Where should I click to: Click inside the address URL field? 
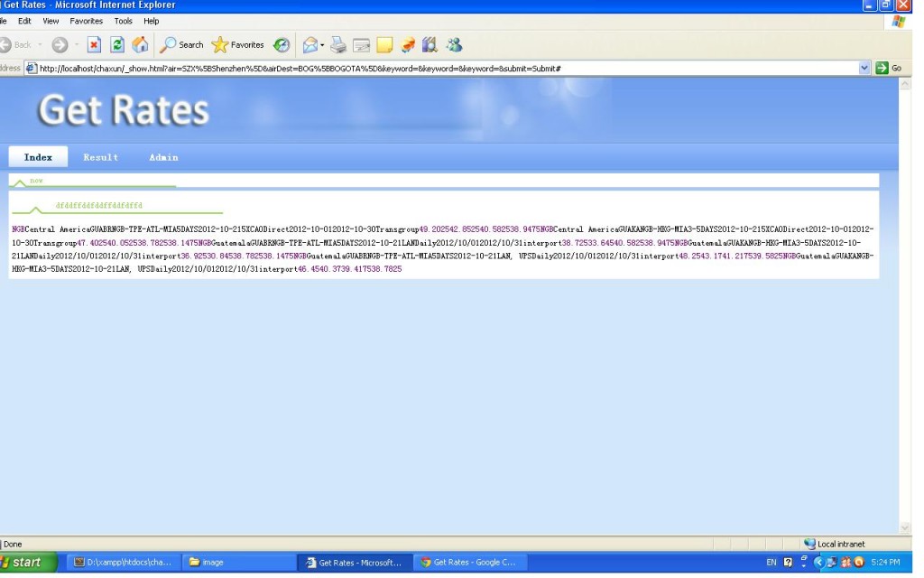(x=448, y=69)
